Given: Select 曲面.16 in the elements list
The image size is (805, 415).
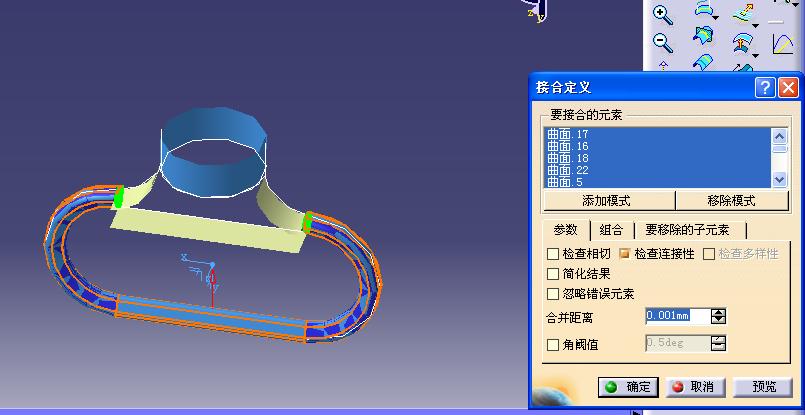Looking at the screenshot, I should [x=658, y=146].
